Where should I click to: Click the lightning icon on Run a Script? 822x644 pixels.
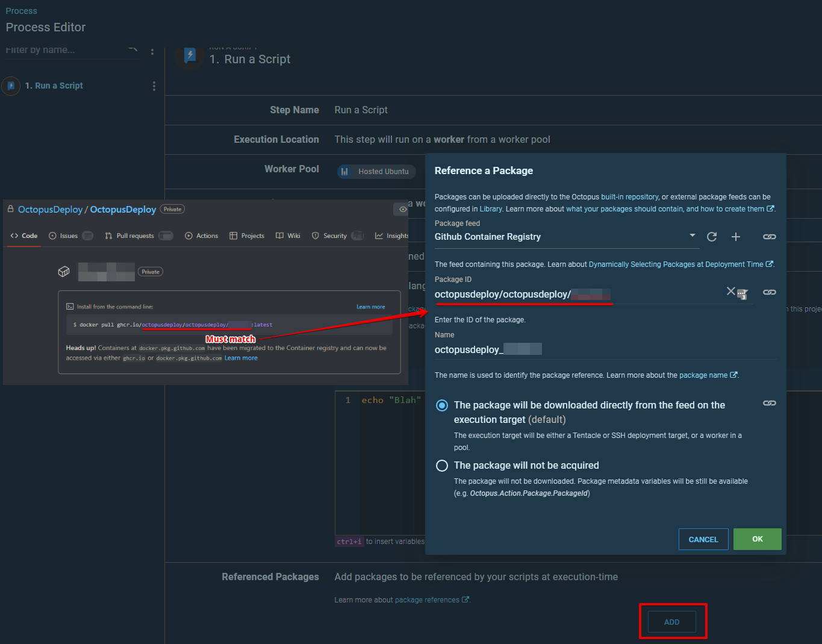click(x=189, y=56)
